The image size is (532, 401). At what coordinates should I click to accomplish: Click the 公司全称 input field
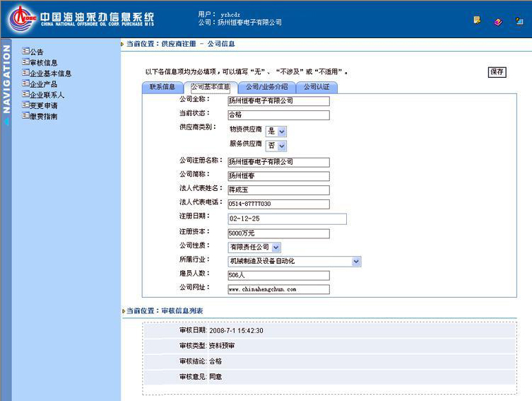coord(278,101)
